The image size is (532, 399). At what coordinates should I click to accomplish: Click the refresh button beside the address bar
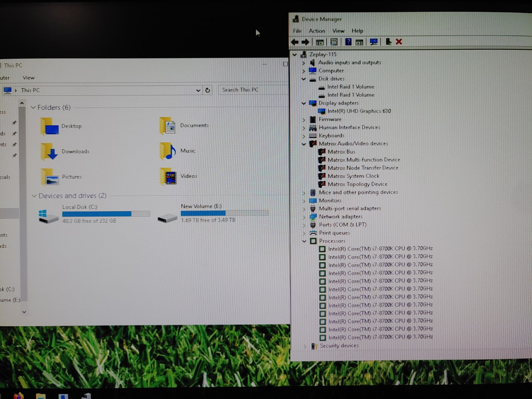[208, 90]
